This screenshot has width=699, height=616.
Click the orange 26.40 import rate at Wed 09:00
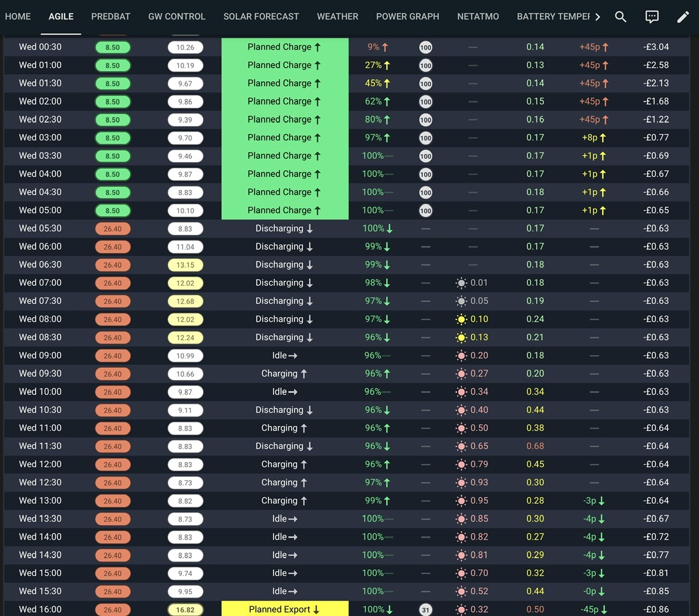(112, 356)
